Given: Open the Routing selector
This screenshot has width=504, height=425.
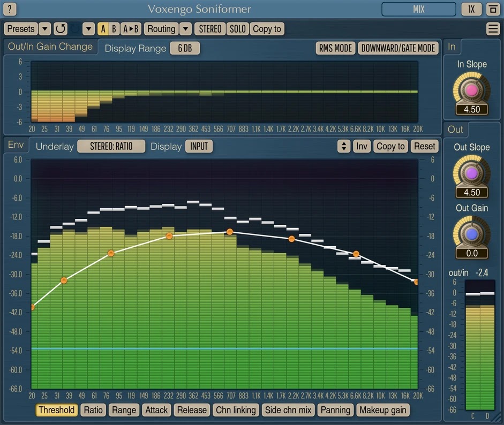Looking at the screenshot, I should tap(161, 29).
